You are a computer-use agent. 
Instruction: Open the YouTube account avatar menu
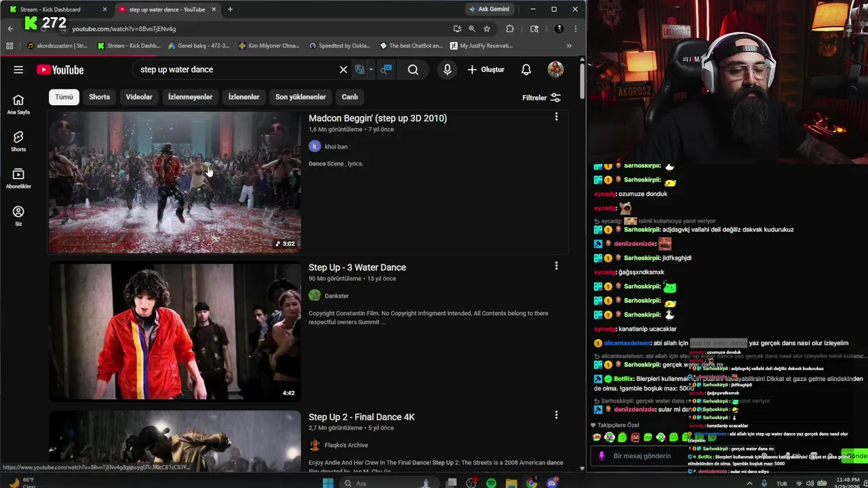(x=555, y=70)
